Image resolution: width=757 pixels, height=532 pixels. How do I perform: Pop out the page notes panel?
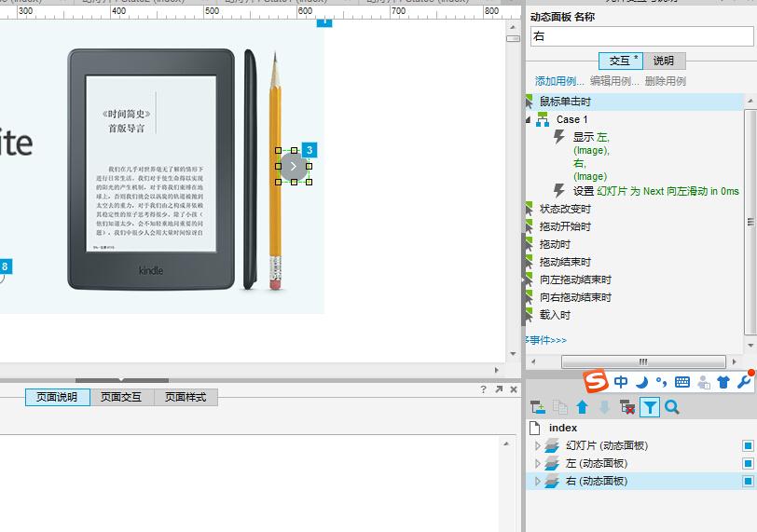499,389
